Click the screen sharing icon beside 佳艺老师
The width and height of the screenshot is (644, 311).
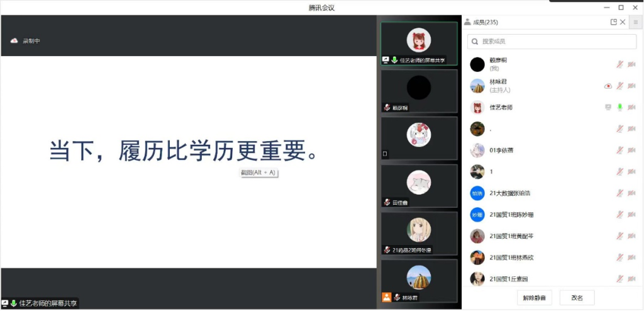coord(608,107)
